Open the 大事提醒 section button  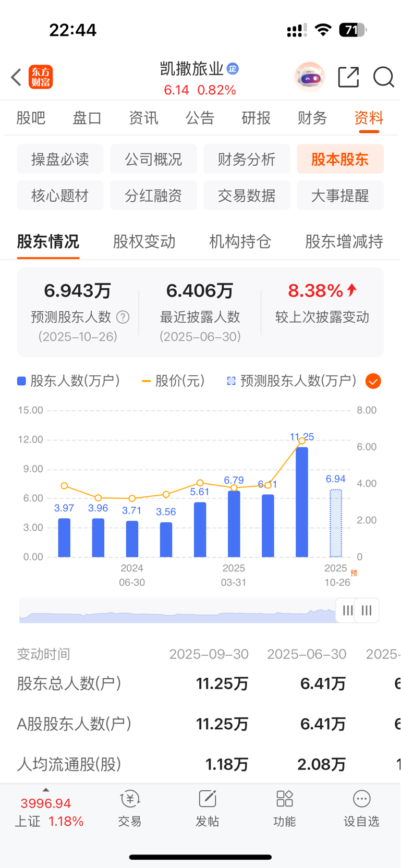340,195
